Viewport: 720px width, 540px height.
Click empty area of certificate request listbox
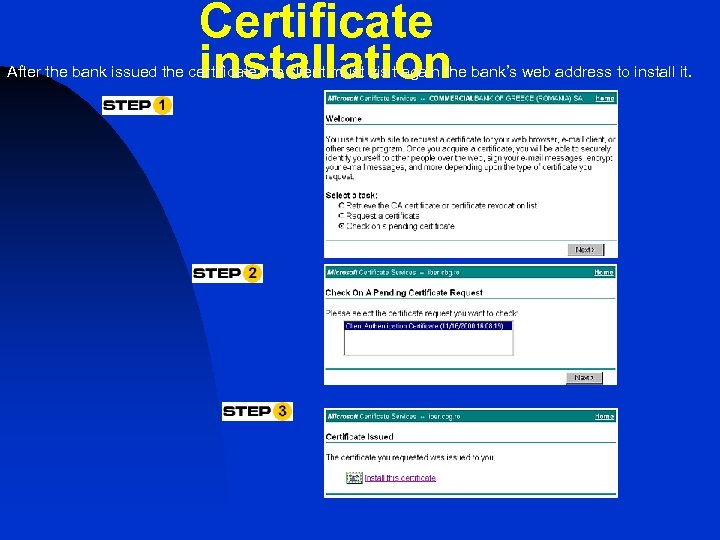(428, 342)
